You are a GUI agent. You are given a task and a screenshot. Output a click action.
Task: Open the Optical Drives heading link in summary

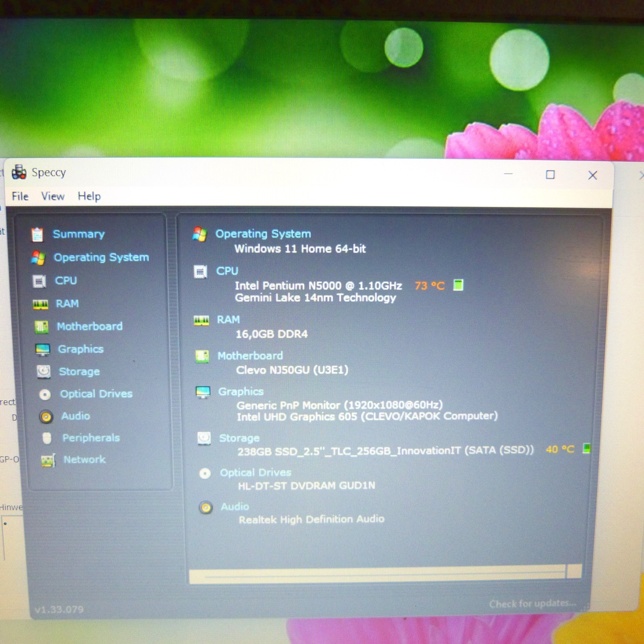click(255, 473)
